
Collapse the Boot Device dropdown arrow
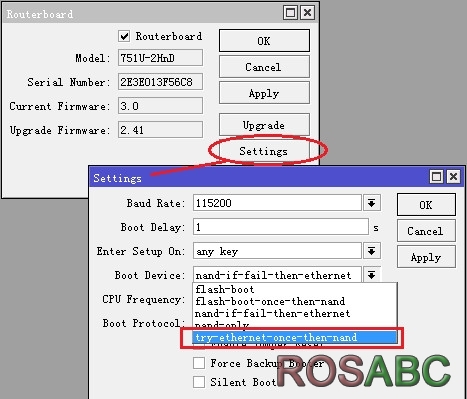pos(372,275)
